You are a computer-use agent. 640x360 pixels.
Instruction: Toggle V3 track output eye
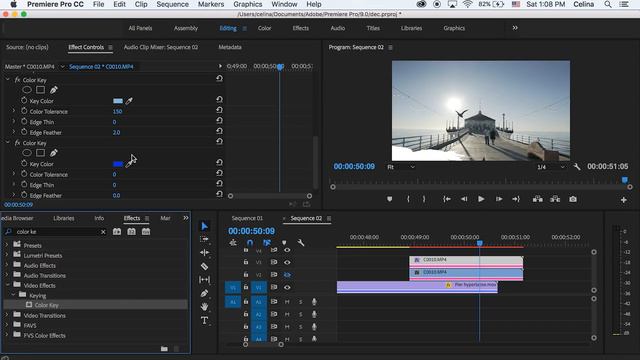click(287, 262)
